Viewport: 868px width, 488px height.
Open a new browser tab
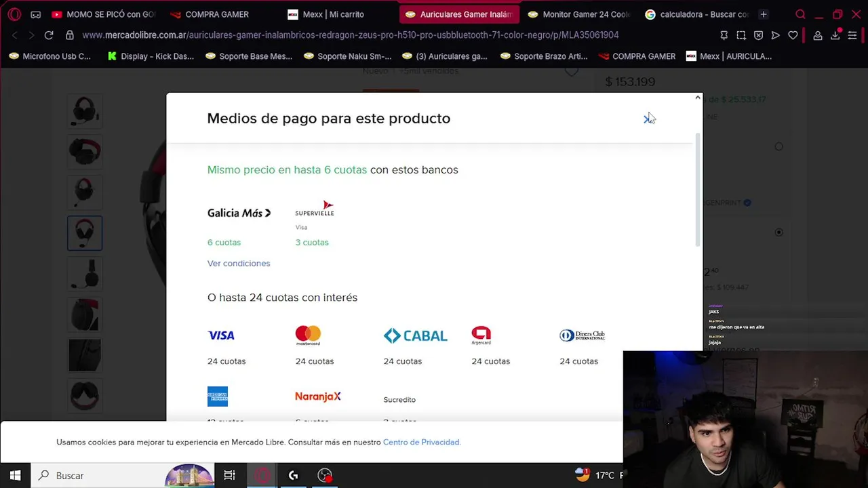764,14
